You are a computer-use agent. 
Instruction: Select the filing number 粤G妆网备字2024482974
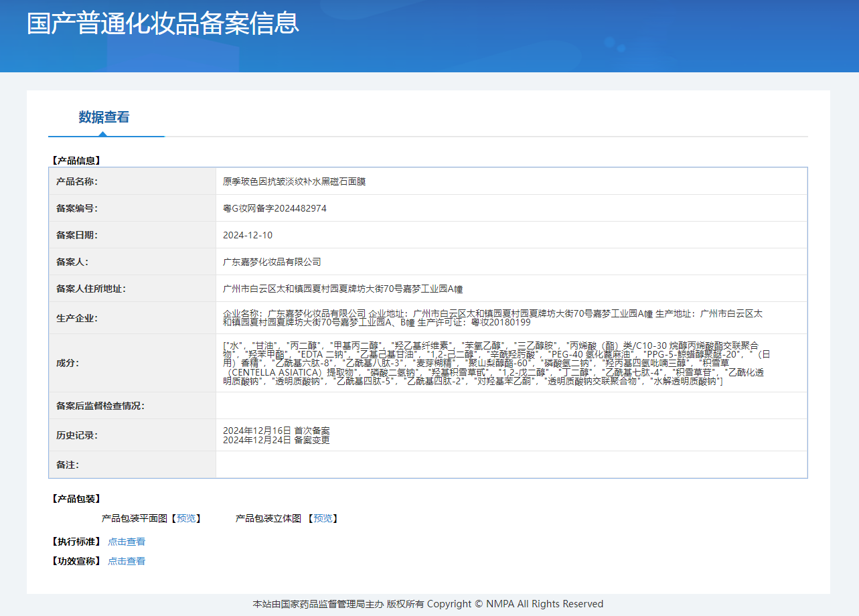(x=275, y=208)
